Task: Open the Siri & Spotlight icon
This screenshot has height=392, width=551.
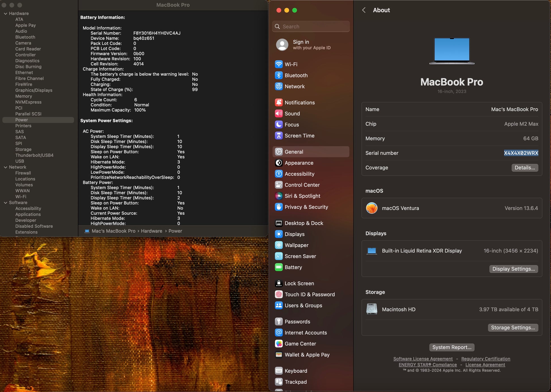Action: pyautogui.click(x=279, y=196)
